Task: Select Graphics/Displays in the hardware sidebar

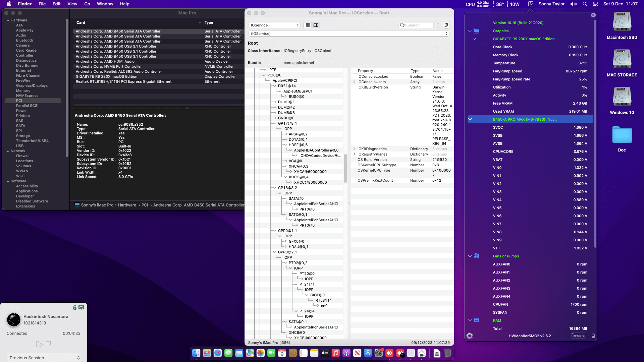Action: point(32,85)
